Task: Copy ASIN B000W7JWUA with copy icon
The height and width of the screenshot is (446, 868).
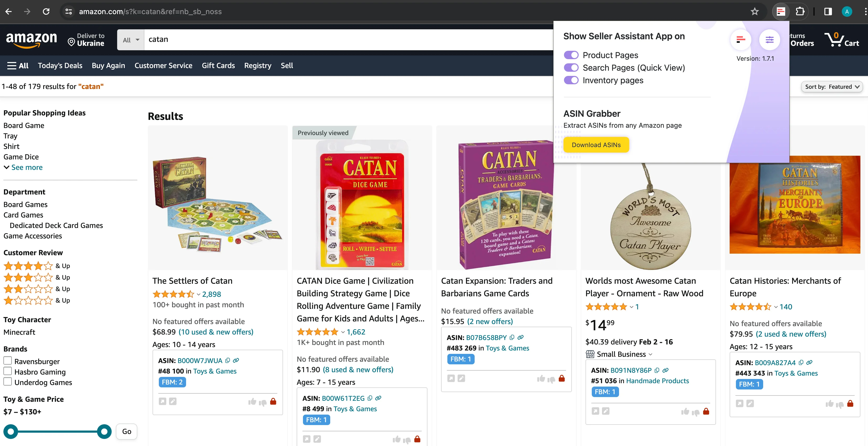Action: [x=228, y=360]
